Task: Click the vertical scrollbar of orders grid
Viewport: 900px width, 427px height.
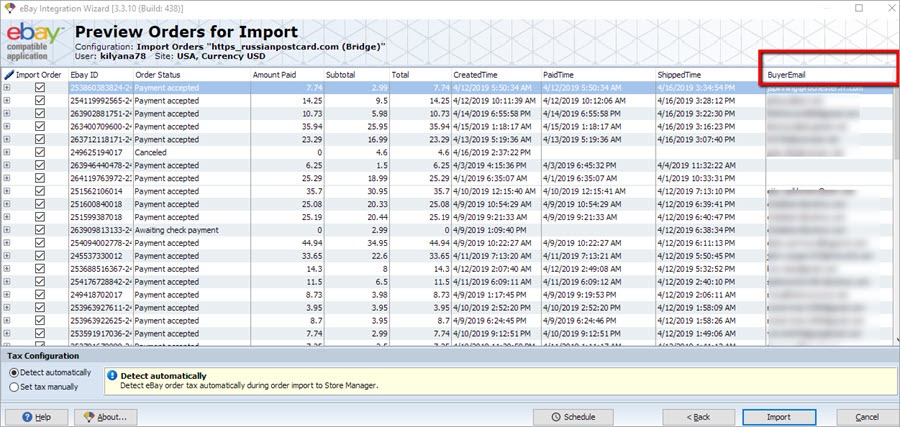Action: [x=893, y=200]
